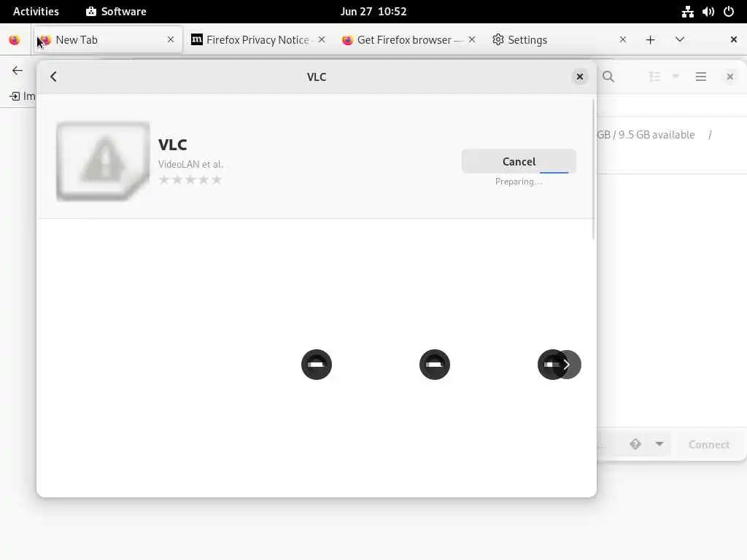Click the Firefox back arrow

click(x=18, y=71)
